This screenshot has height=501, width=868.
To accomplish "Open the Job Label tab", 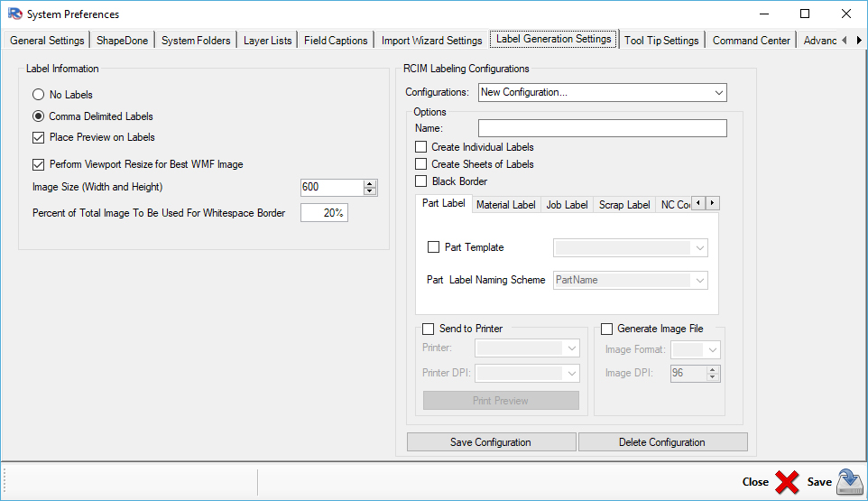I will point(567,205).
